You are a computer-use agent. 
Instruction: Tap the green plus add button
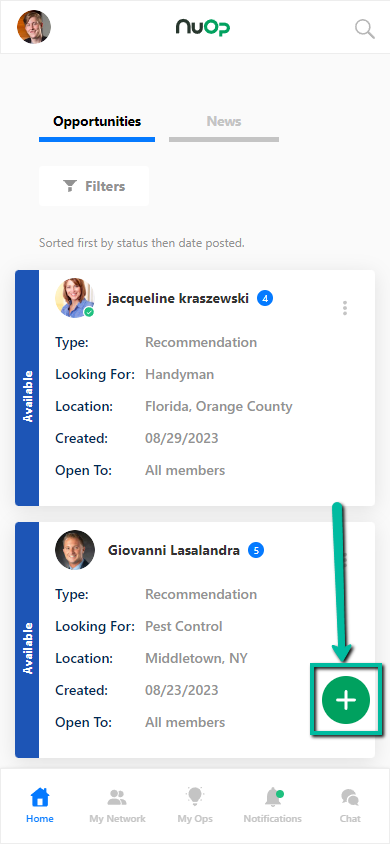tap(346, 700)
